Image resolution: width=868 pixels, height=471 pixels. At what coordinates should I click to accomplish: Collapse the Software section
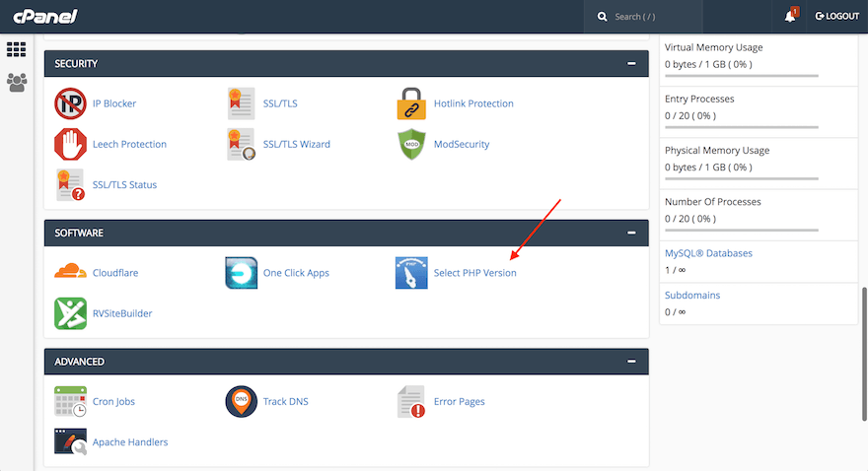coord(631,233)
